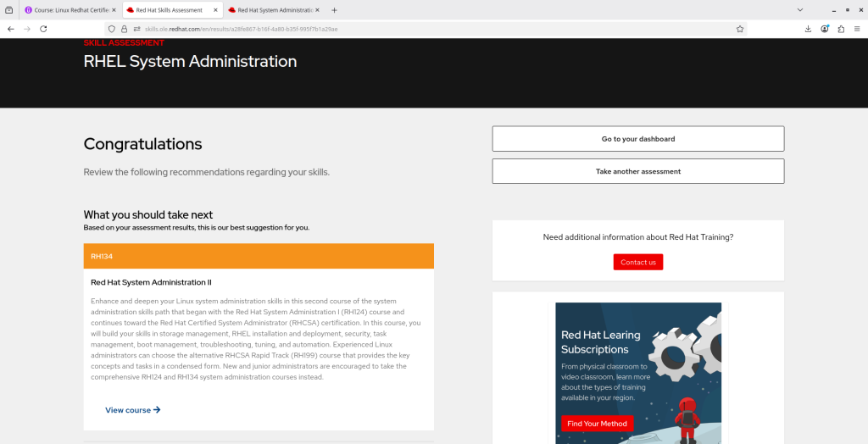Click the tracking protection shield icon
The image size is (868, 444).
(112, 29)
